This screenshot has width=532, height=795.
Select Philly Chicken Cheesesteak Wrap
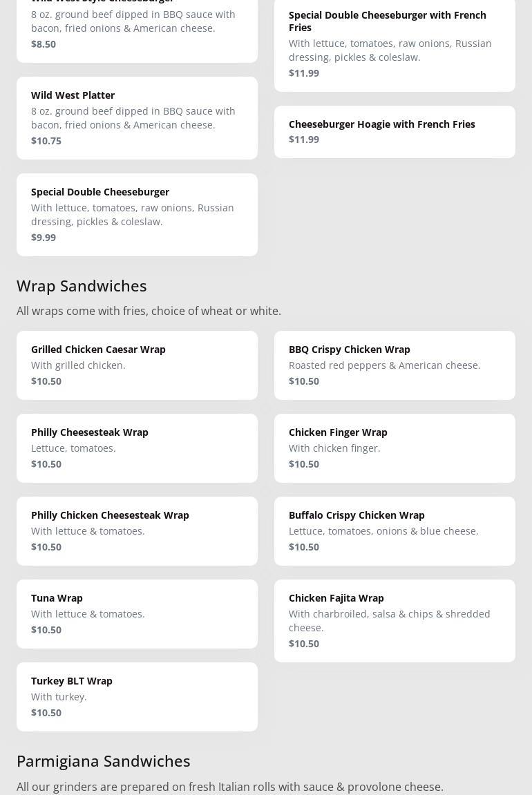click(137, 530)
